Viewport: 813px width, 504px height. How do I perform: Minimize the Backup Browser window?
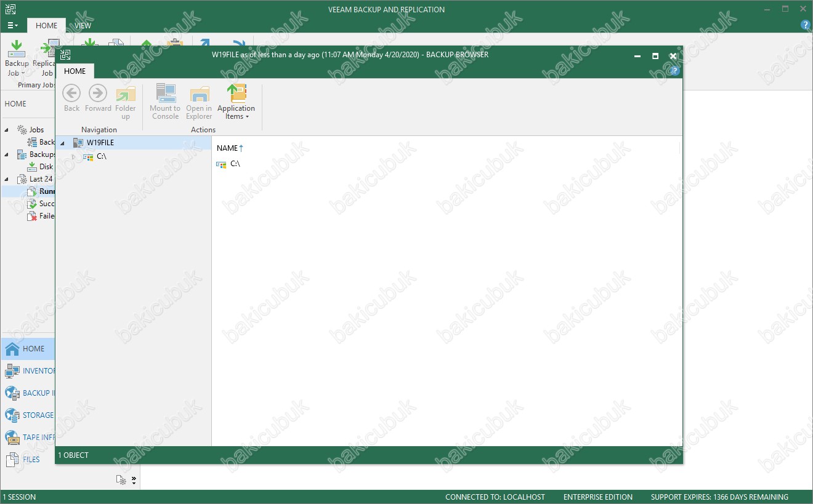(637, 55)
